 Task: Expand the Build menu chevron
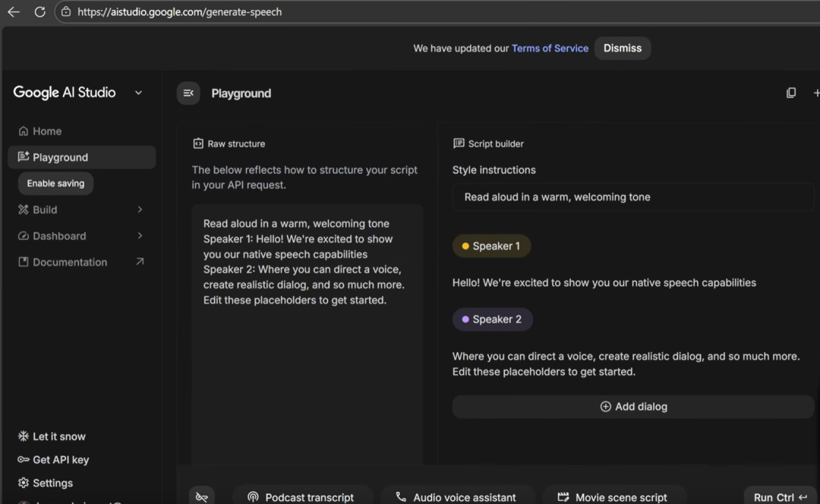tap(140, 209)
